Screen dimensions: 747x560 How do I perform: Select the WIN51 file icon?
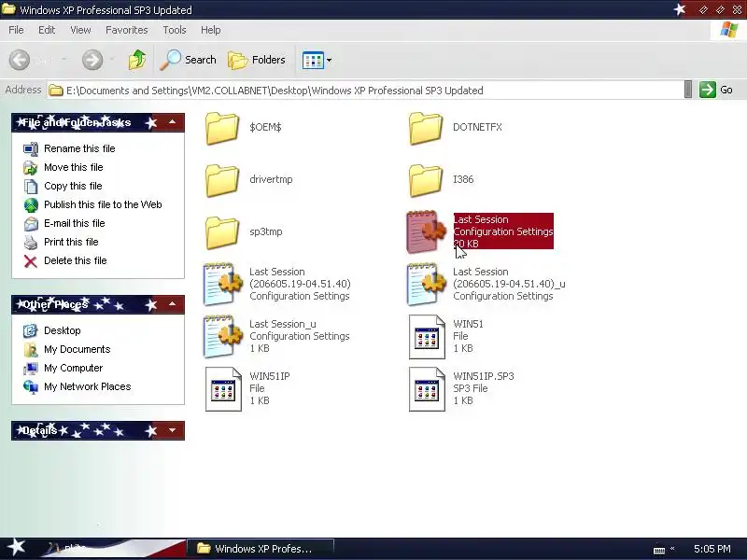[427, 337]
